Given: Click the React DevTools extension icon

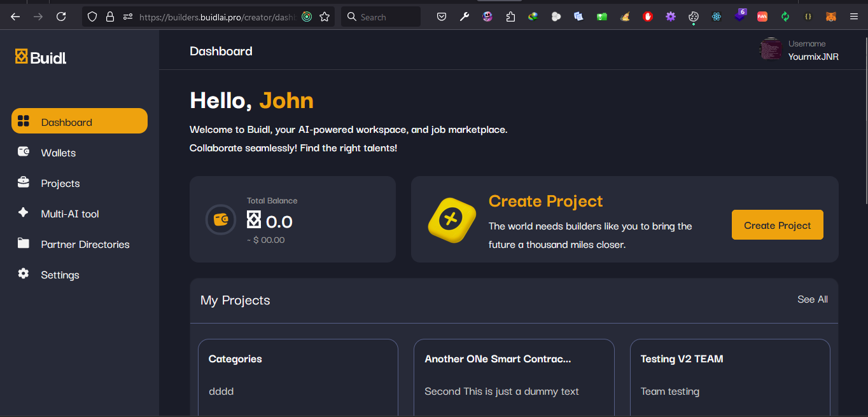Looking at the screenshot, I should (x=717, y=17).
